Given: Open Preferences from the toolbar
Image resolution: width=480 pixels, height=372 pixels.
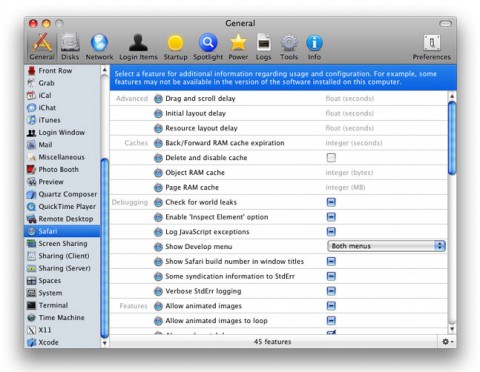Looking at the screenshot, I should (x=431, y=47).
